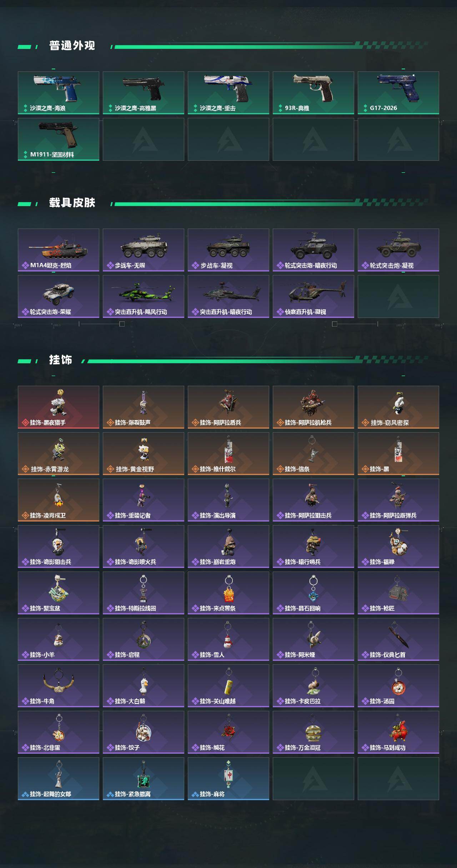Screen dimensions: 457x868
Task: Click the 普通外观 section header
Action: [x=72, y=46]
